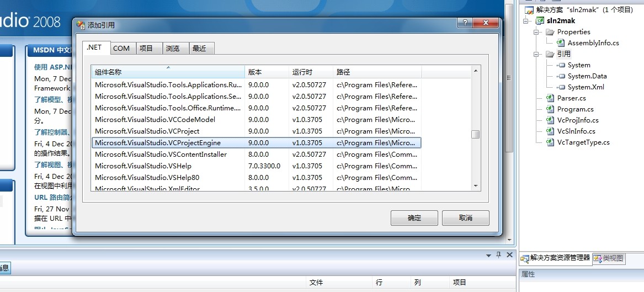The image size is (644, 292).
Task: Toggle the auto-hide pin of the bottom panel
Action: click(499, 255)
